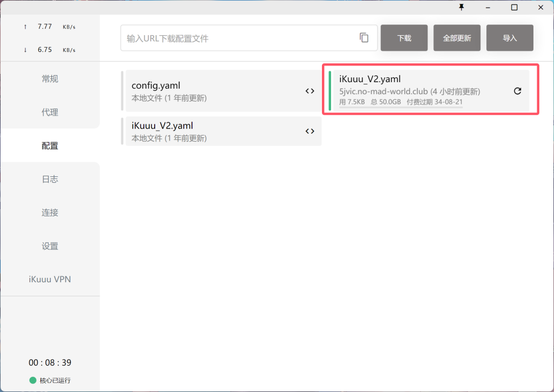The width and height of the screenshot is (554, 392).
Task: Click the 全部更新 button
Action: [x=457, y=38]
